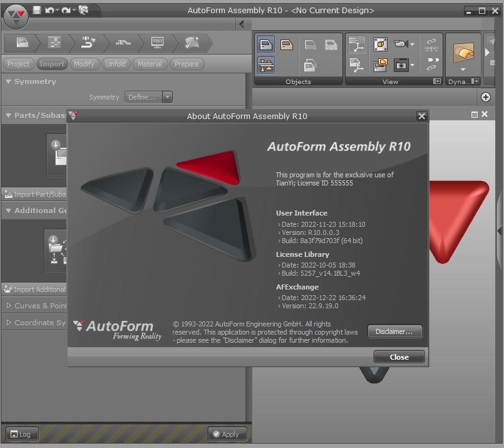Open the Undo history dropdown arrow
The height and width of the screenshot is (448, 504).
point(57,10)
